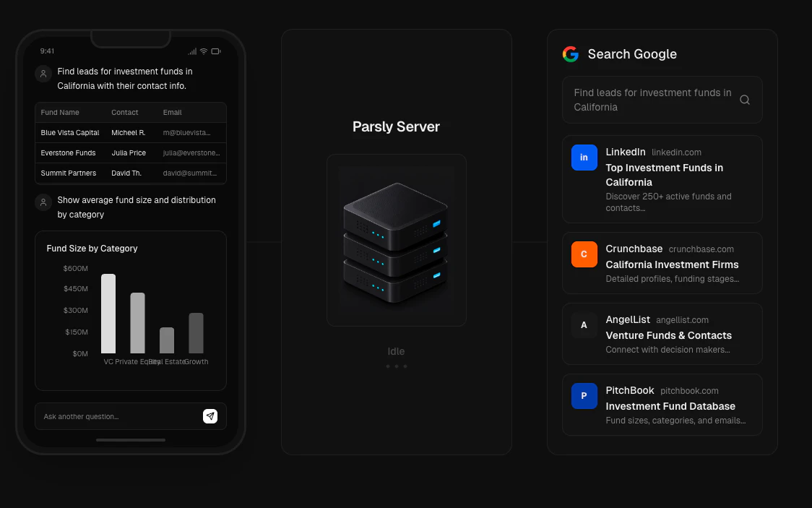Click the $600M axis label
The height and width of the screenshot is (508, 812).
tap(76, 268)
